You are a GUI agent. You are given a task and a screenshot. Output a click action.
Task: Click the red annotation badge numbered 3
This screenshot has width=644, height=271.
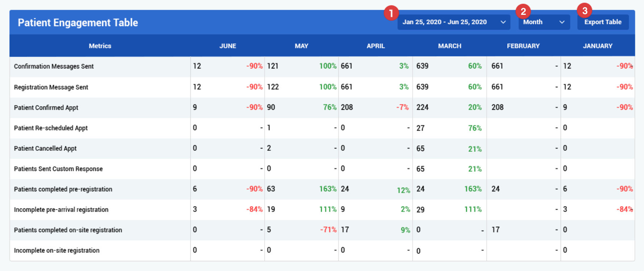(x=585, y=11)
